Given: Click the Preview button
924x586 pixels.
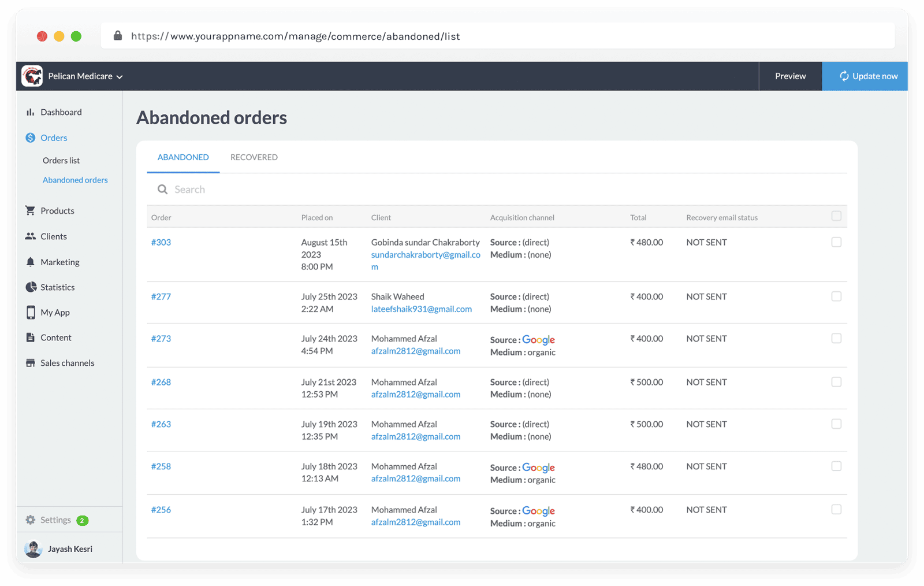Looking at the screenshot, I should (790, 76).
